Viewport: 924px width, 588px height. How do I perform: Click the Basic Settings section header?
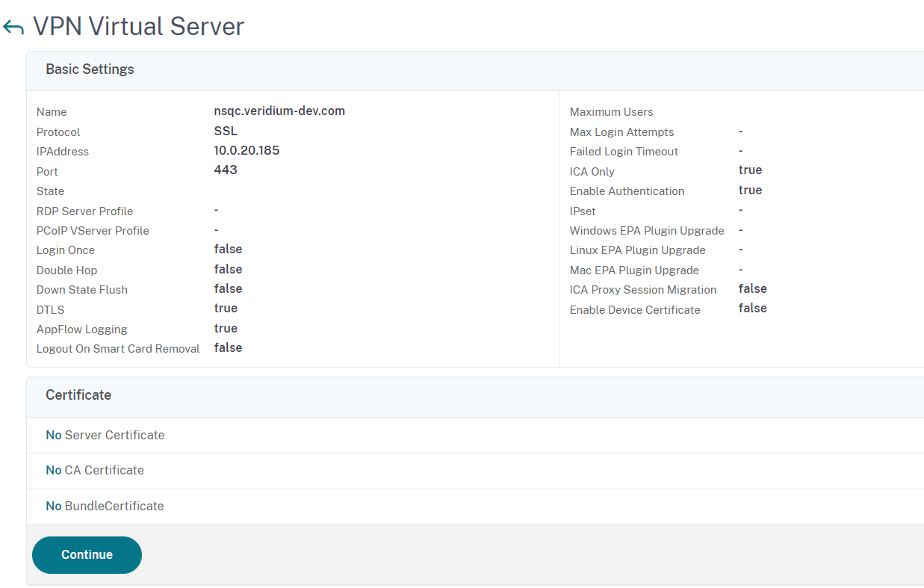click(90, 69)
